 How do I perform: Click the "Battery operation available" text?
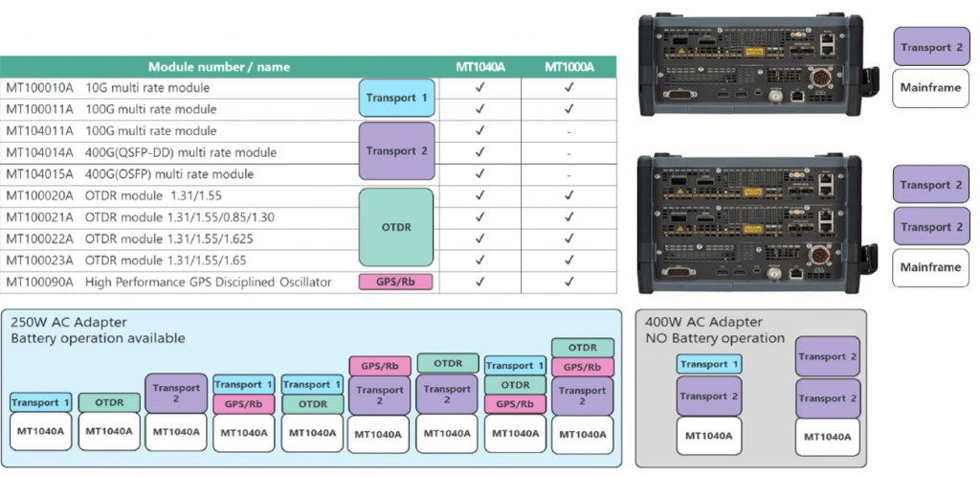[99, 338]
